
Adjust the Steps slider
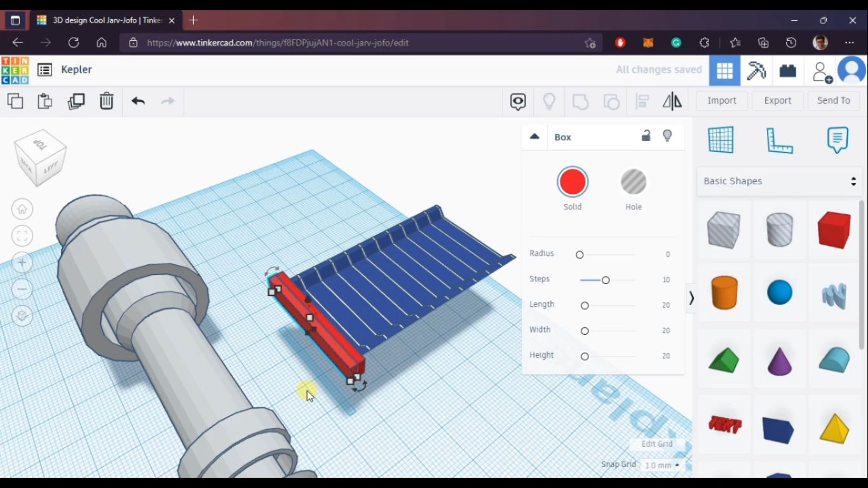[x=607, y=280]
